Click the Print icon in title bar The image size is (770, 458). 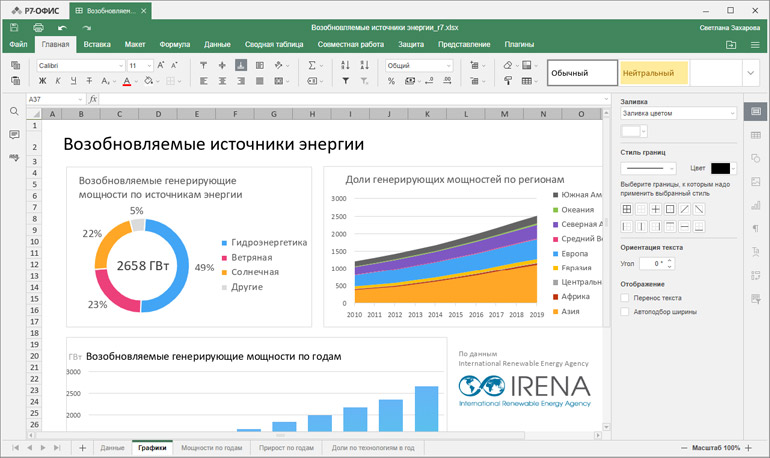pyautogui.click(x=38, y=28)
